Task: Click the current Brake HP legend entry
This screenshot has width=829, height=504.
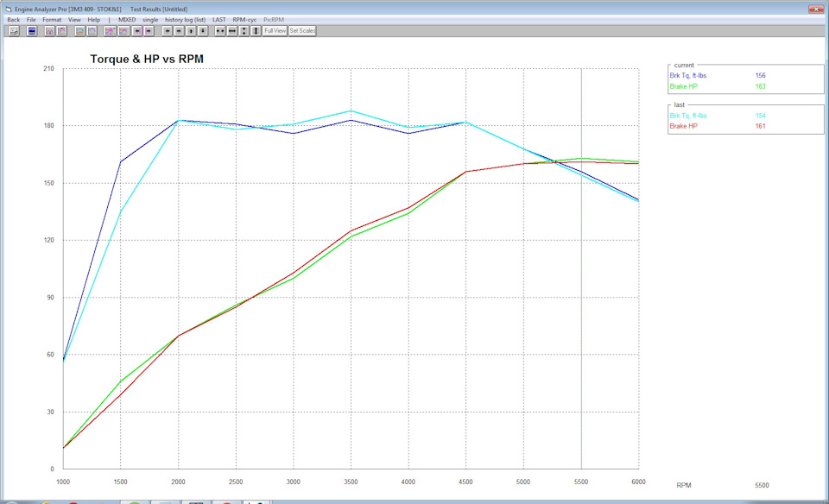Action: point(682,86)
